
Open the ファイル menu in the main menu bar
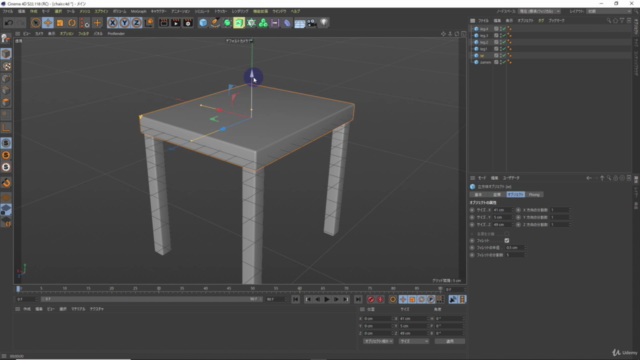point(8,11)
